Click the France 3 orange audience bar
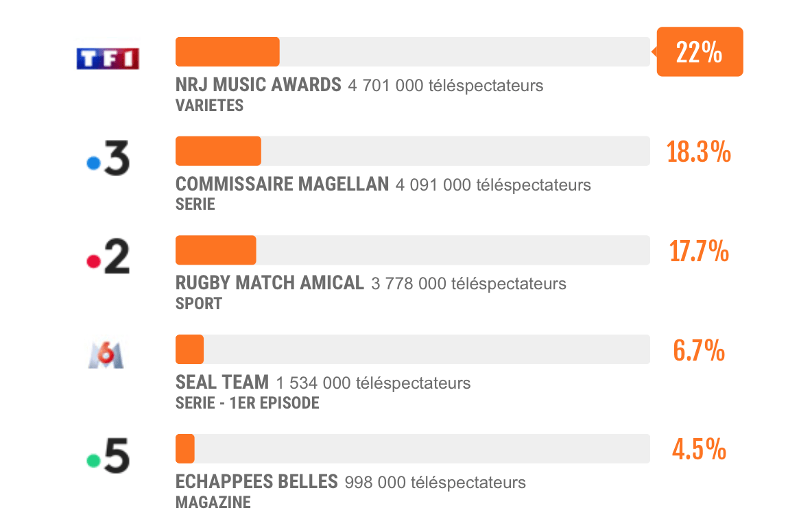Image resolution: width=812 pixels, height=532 pixels. point(218,151)
